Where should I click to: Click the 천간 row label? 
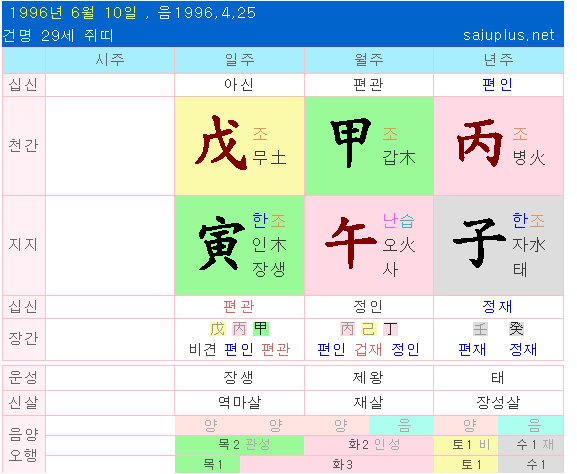pyautogui.click(x=24, y=145)
